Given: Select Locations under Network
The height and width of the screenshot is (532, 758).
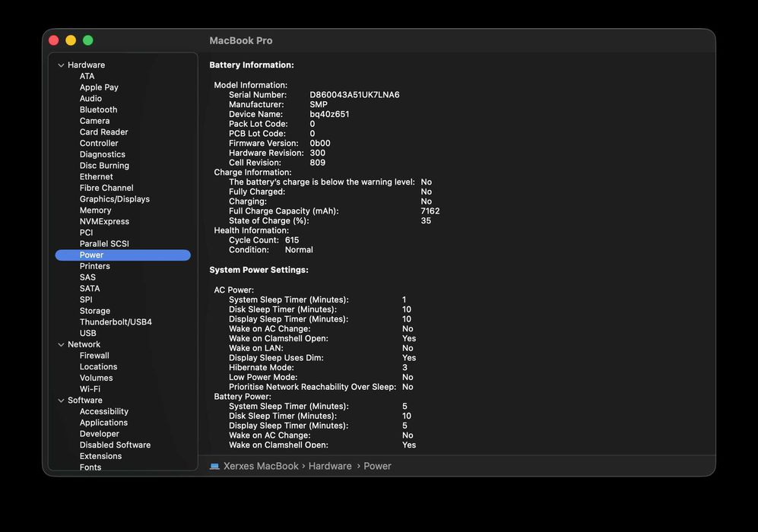Looking at the screenshot, I should 99,367.
